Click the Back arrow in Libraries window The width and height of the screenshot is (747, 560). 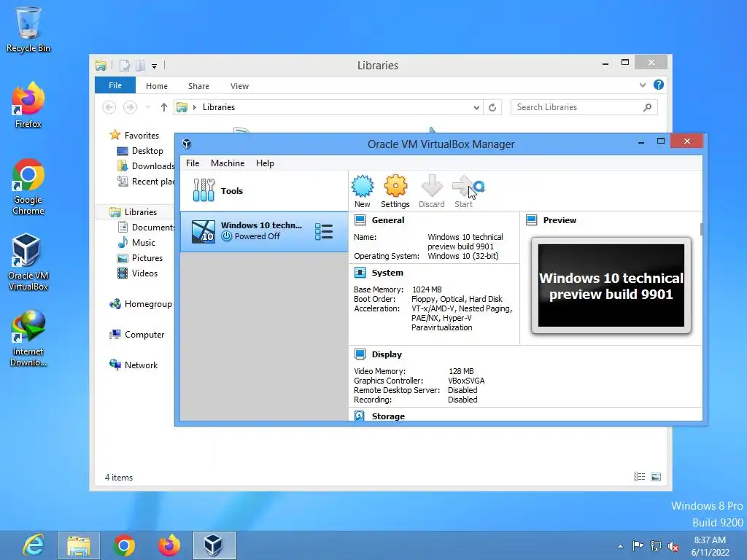109,108
